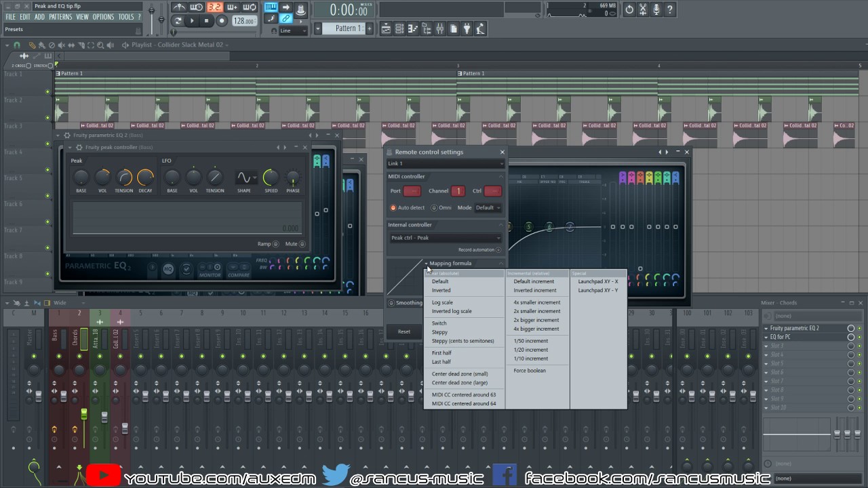Open the Mixer window toolbar icon
The width and height of the screenshot is (868, 488).
(440, 28)
